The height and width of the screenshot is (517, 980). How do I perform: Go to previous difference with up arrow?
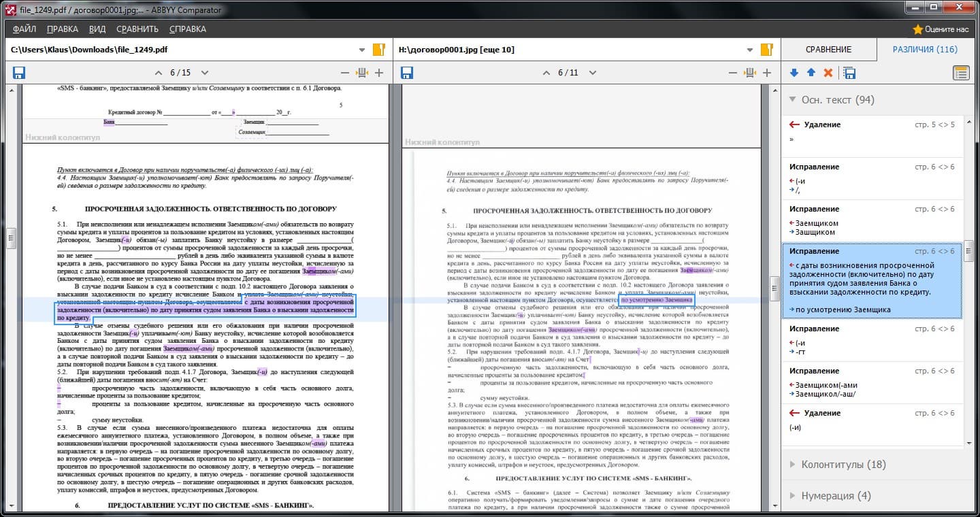pos(811,73)
